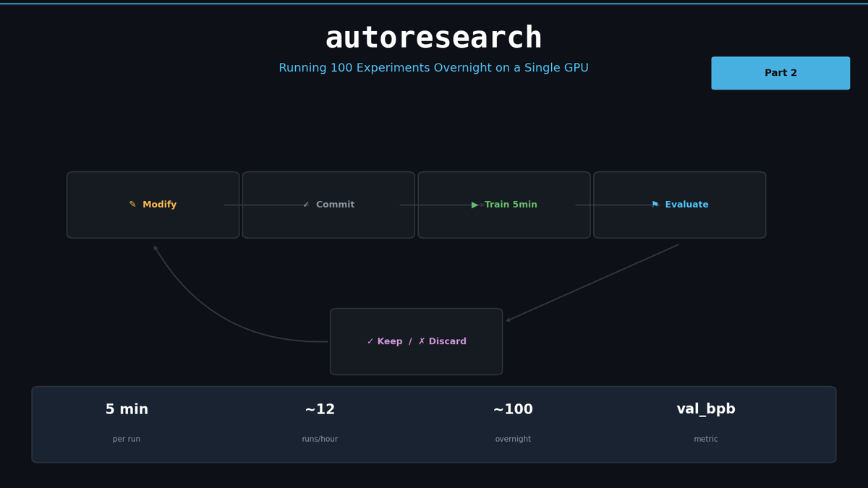
Task: Open the Modify step card
Action: coord(153,205)
